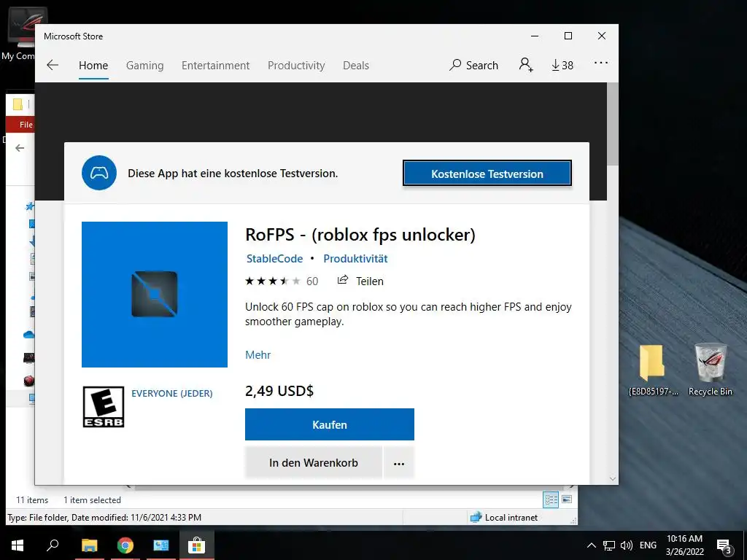The width and height of the screenshot is (747, 560).
Task: Add app with In den Warenkorb
Action: pos(314,462)
